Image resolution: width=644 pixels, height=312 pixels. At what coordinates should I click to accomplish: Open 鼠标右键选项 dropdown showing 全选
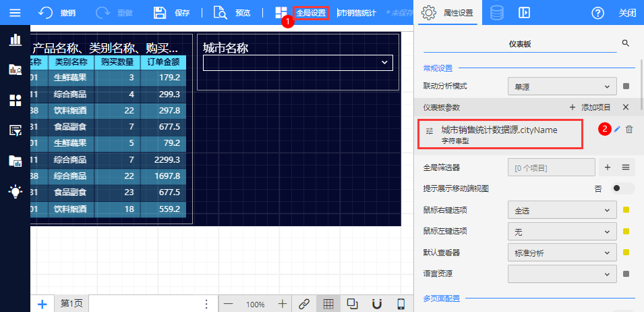[562, 211]
